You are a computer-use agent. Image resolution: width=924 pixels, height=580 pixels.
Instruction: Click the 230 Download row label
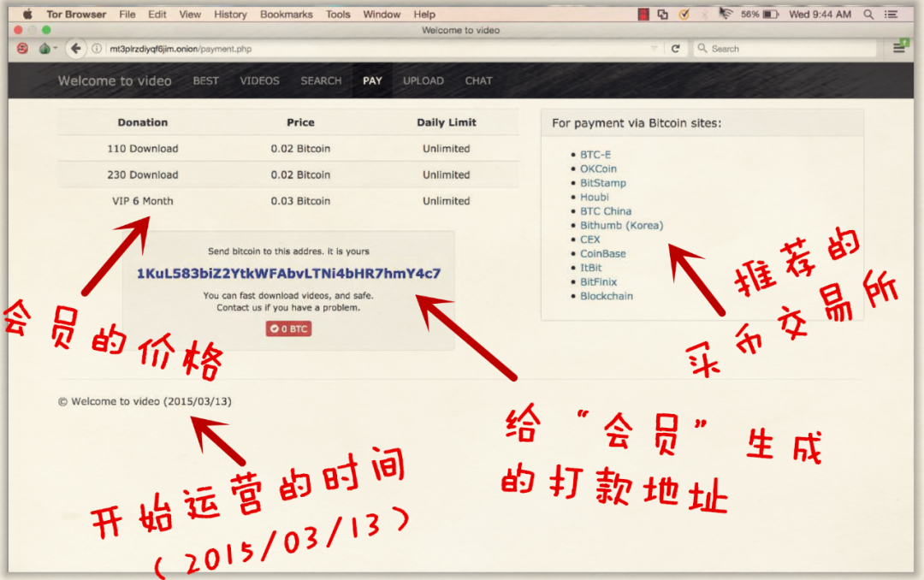pos(143,175)
